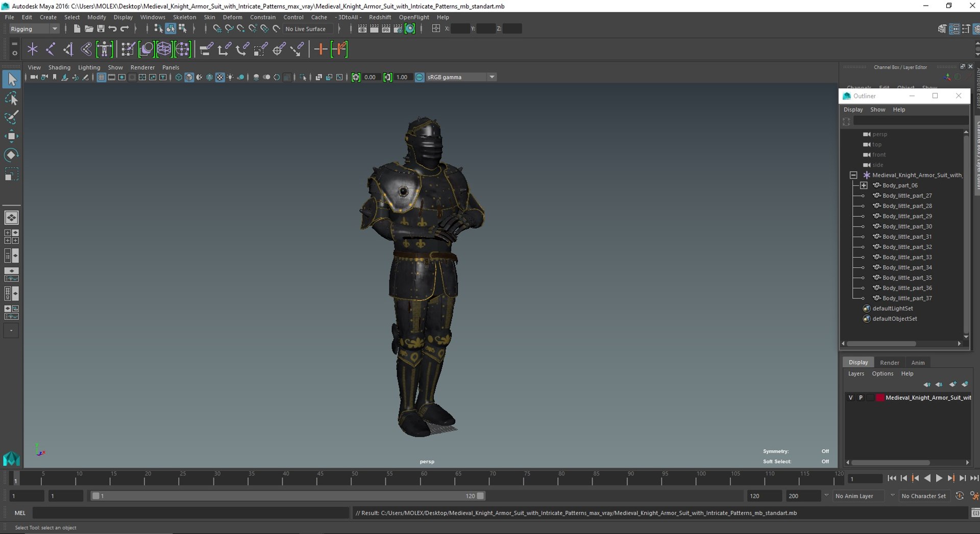Click the MEL command language switch
This screenshot has height=534, width=980.
tap(20, 513)
